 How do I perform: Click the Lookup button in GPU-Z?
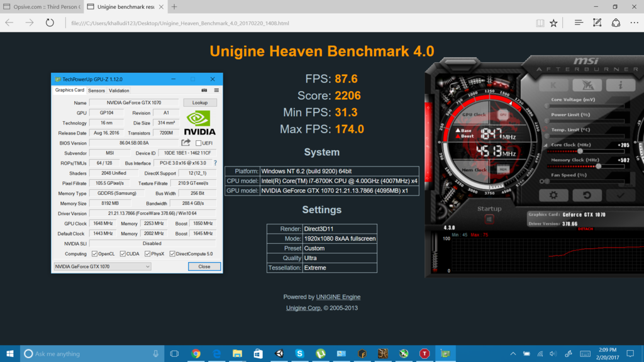click(x=200, y=102)
